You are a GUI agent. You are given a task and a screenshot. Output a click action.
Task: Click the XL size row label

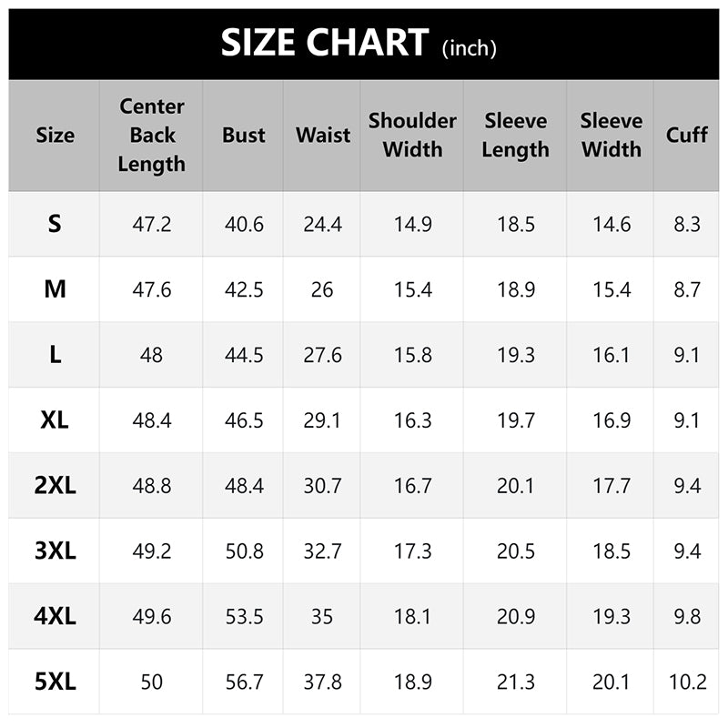[56, 420]
